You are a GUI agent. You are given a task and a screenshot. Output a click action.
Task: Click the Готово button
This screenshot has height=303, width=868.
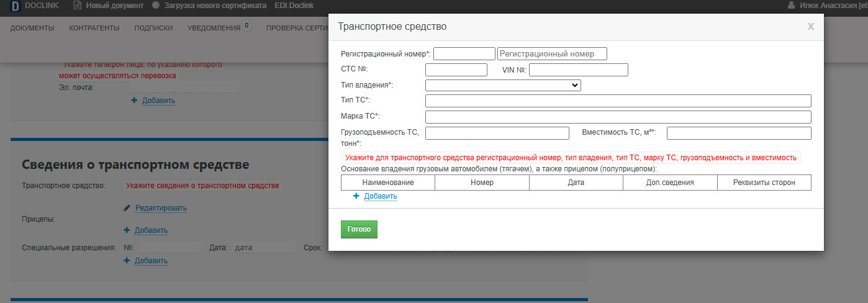click(x=359, y=229)
